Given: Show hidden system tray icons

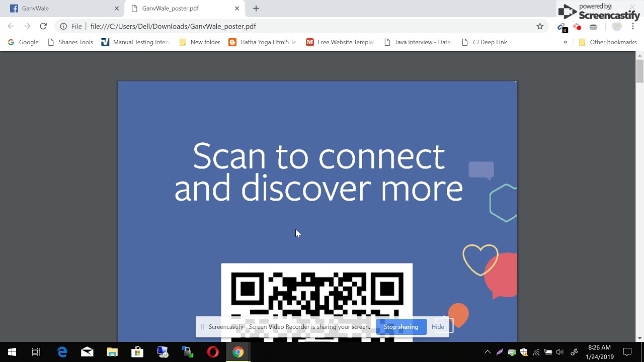Looking at the screenshot, I should 488,352.
